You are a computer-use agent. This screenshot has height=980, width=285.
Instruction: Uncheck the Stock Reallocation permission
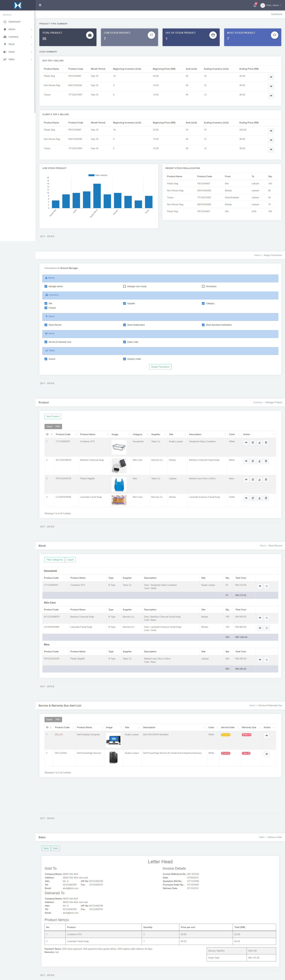pos(125,325)
